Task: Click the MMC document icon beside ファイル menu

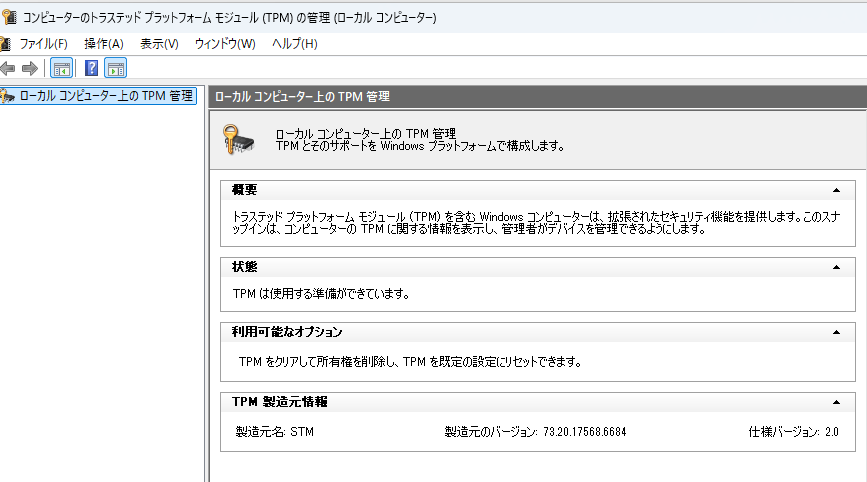Action: (x=5, y=44)
